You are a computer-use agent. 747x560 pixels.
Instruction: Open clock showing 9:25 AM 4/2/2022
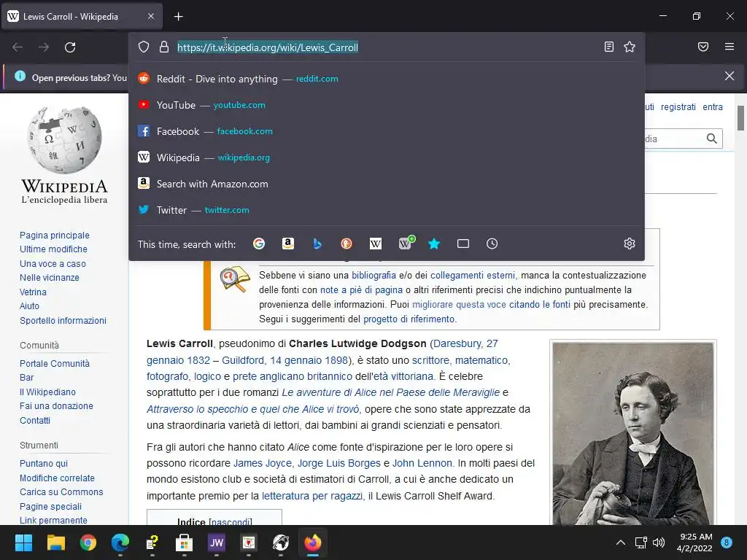coord(694,542)
